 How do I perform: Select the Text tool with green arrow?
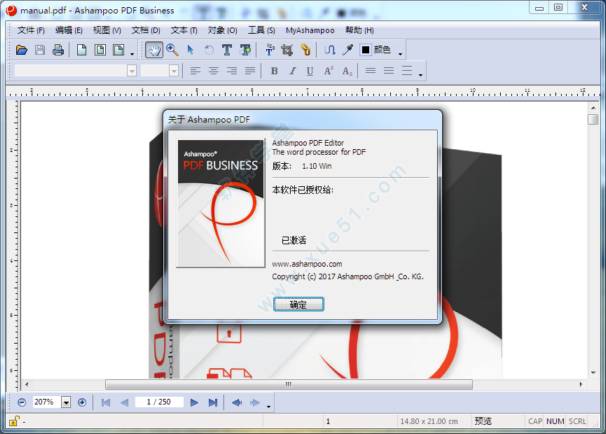point(245,50)
